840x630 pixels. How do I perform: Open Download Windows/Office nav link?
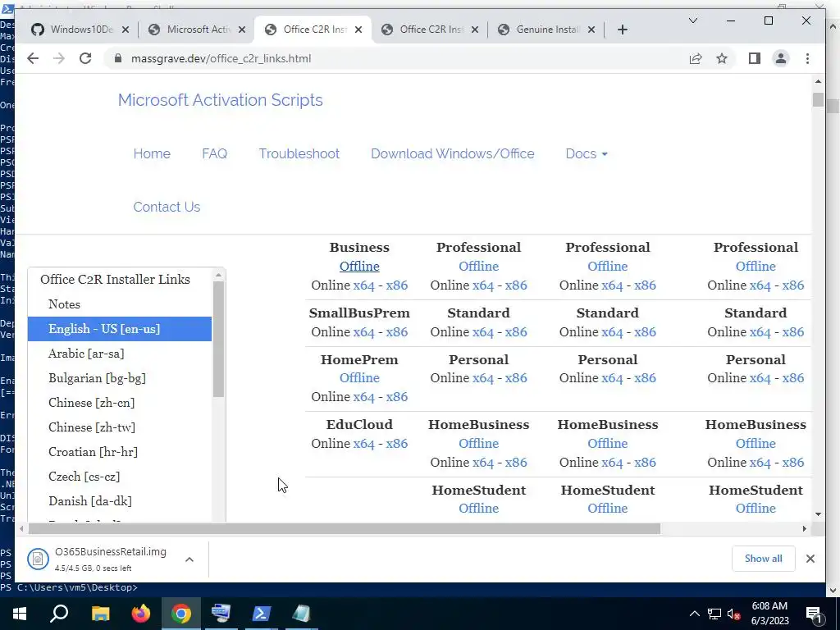click(x=452, y=153)
